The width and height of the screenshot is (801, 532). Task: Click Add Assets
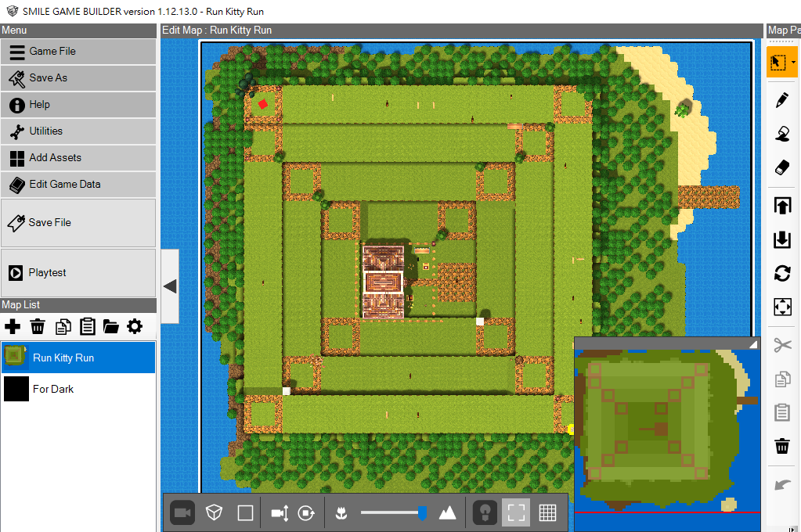tap(78, 158)
